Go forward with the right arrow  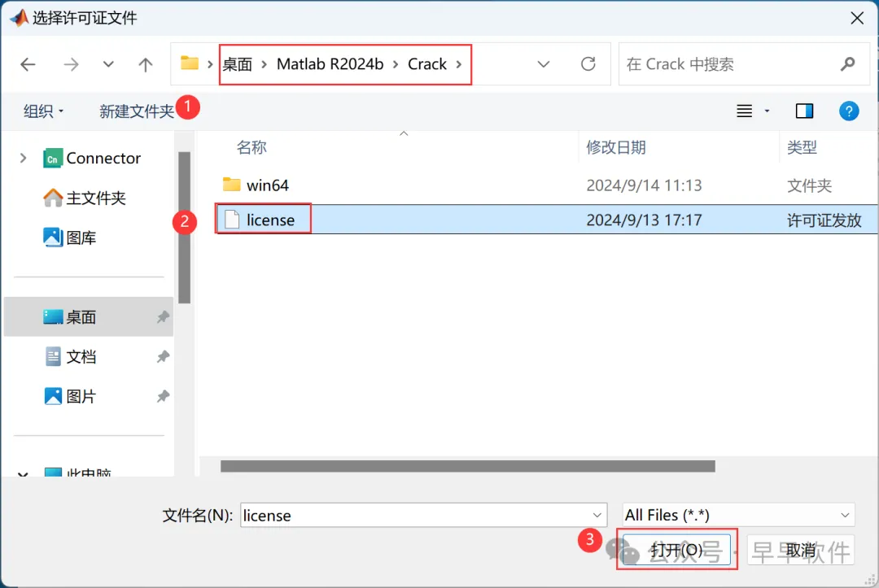tap(71, 64)
